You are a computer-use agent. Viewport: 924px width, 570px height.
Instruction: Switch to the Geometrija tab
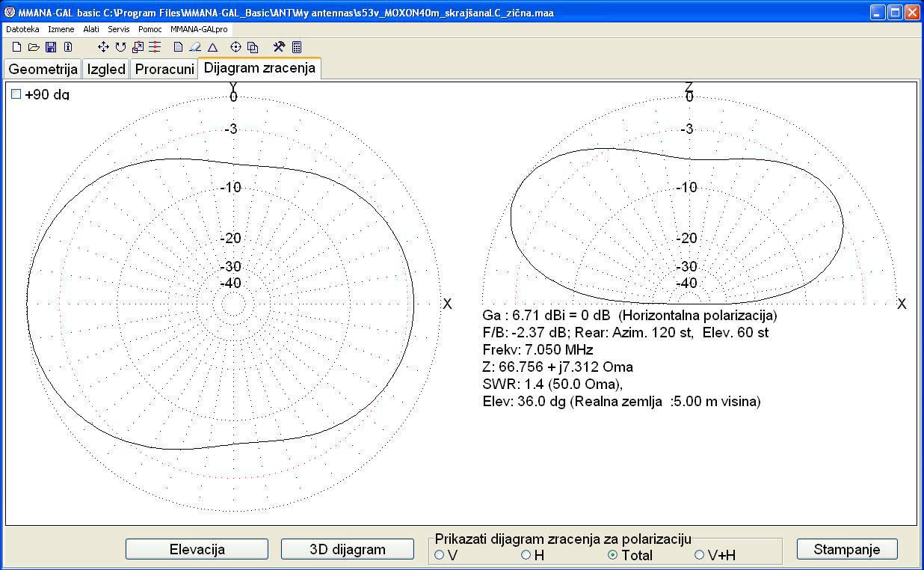point(43,70)
